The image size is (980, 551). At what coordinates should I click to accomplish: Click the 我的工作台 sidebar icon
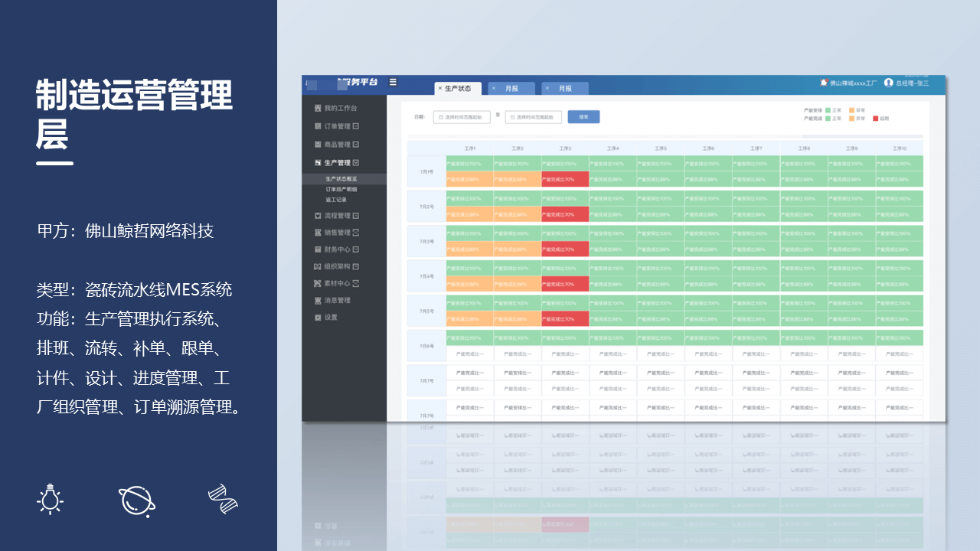(x=318, y=109)
